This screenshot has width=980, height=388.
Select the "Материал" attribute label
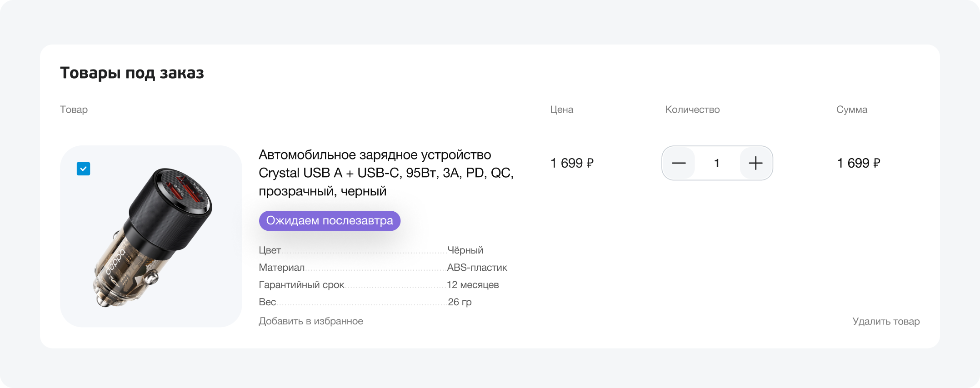pyautogui.click(x=281, y=268)
